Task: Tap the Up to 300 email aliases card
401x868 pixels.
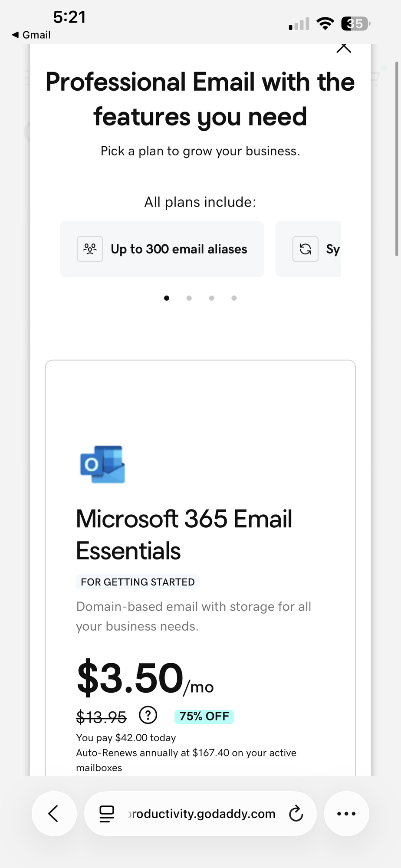Action: (x=162, y=249)
